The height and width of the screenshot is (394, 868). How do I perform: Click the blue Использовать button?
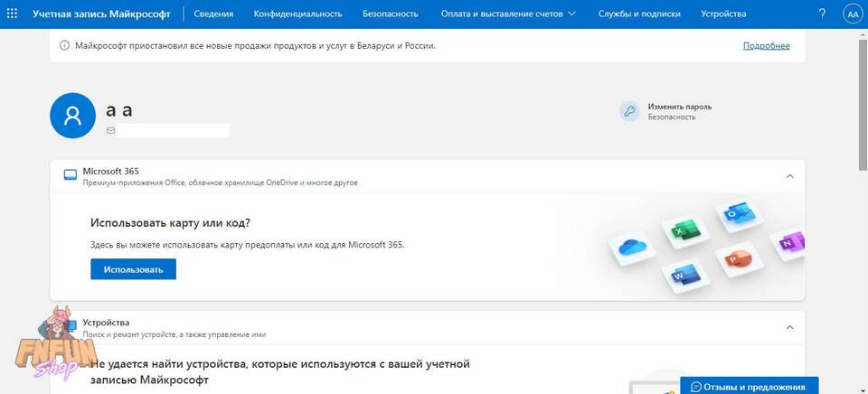pos(134,269)
